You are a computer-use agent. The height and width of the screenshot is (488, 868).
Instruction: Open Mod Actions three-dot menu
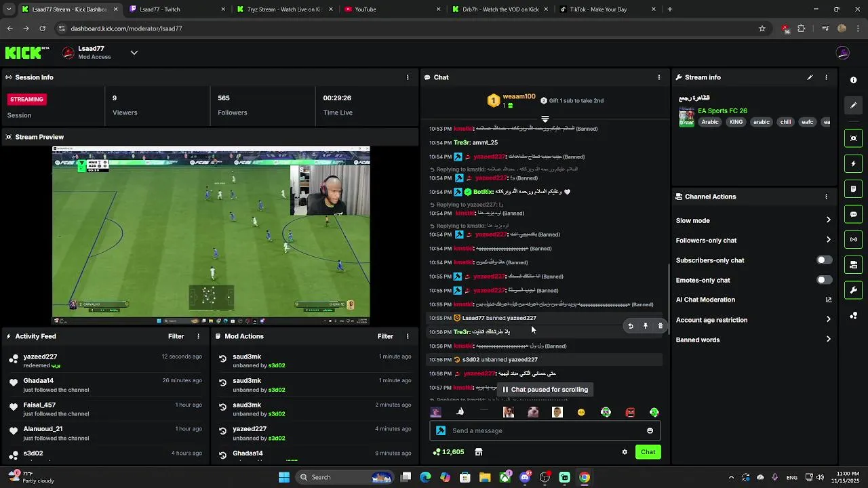408,336
